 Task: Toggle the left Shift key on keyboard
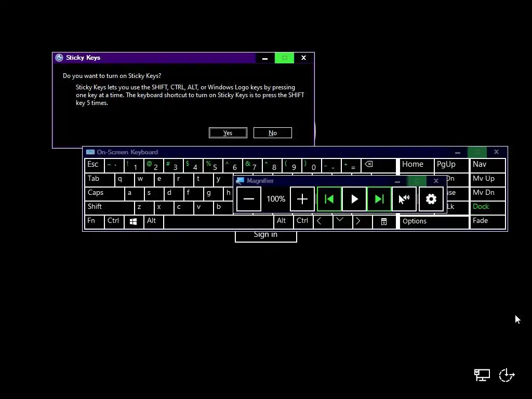click(x=109, y=207)
